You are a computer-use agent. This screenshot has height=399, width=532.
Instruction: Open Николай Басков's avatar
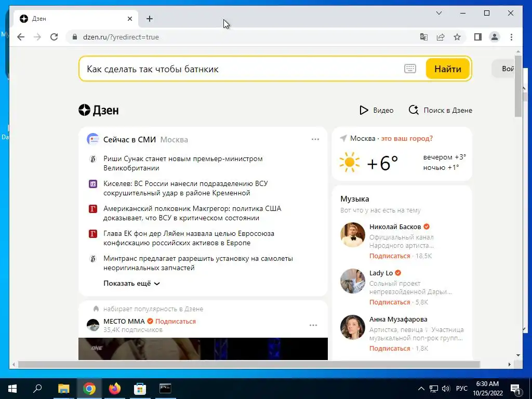coord(353,235)
